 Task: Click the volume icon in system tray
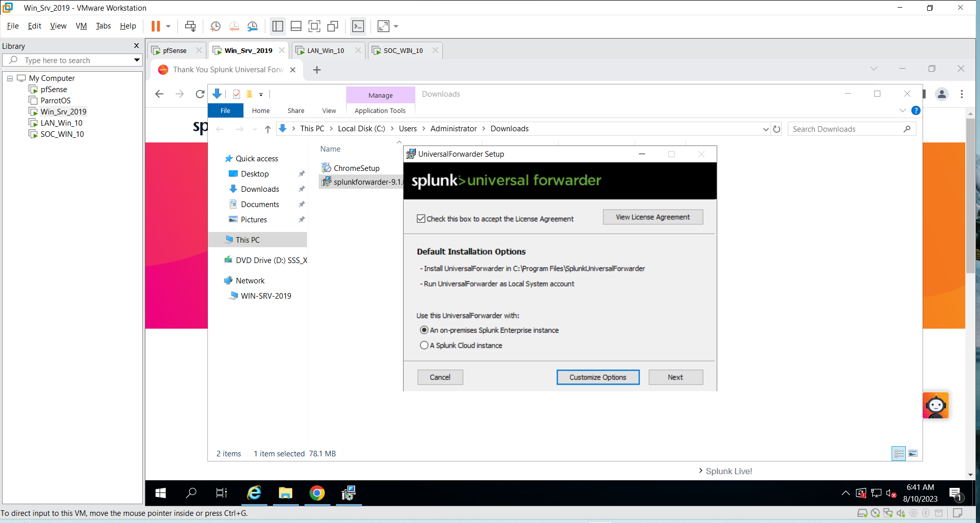[891, 493]
